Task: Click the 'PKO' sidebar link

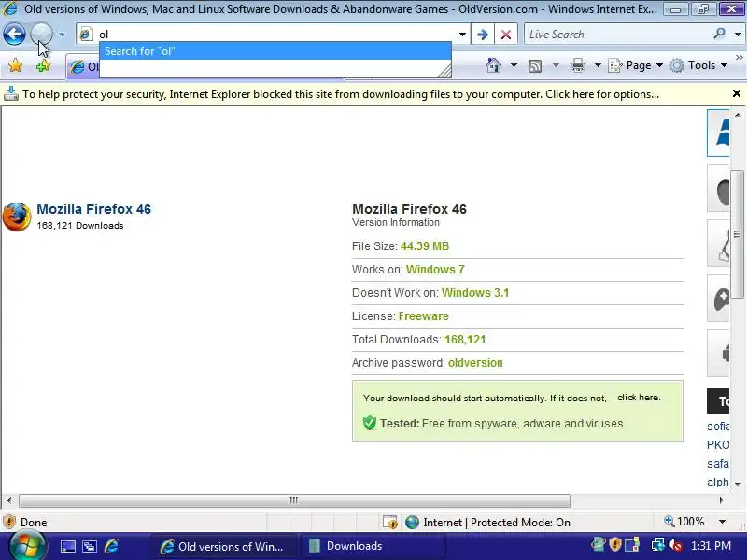Action: click(718, 445)
